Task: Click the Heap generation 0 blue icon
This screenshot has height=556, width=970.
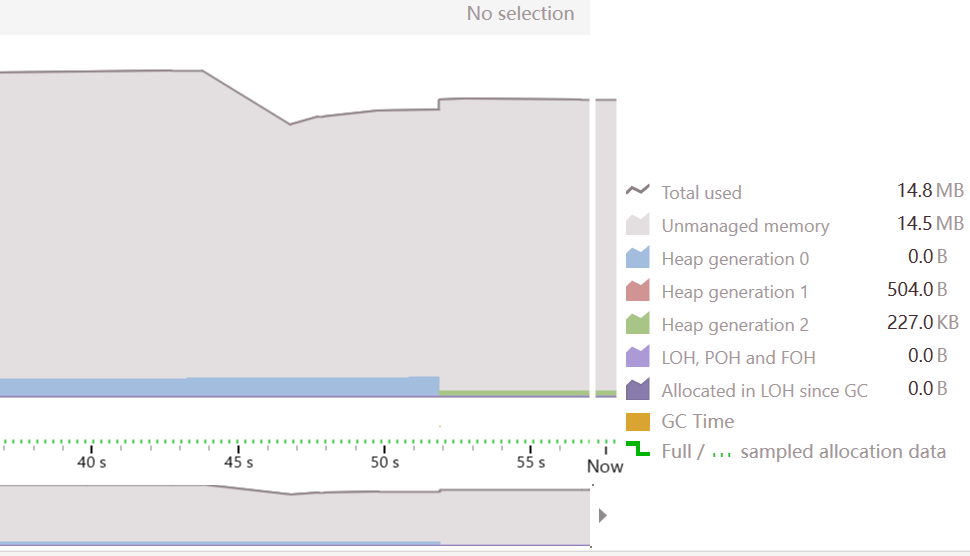Action: click(637, 257)
